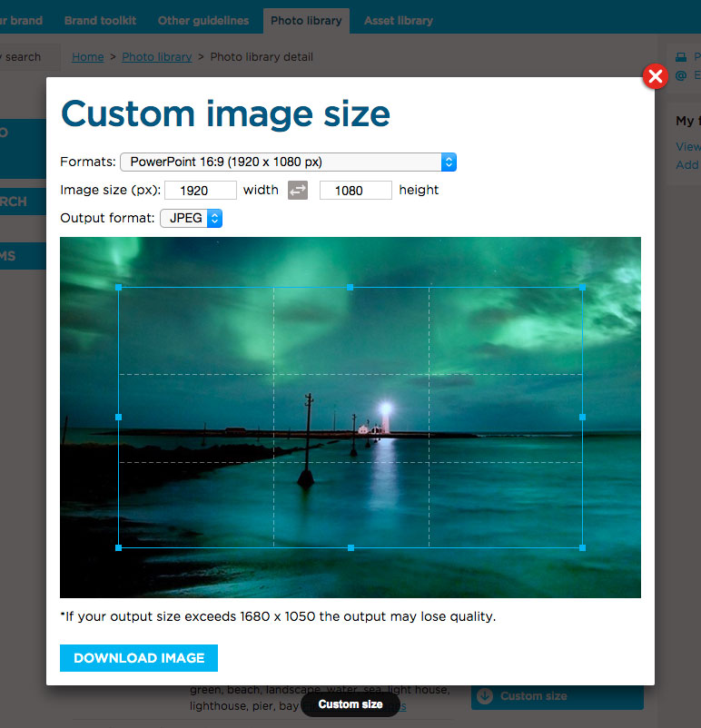Viewport: 701px width, 728px height.
Task: Go to Home breadcrumb link
Action: click(88, 56)
